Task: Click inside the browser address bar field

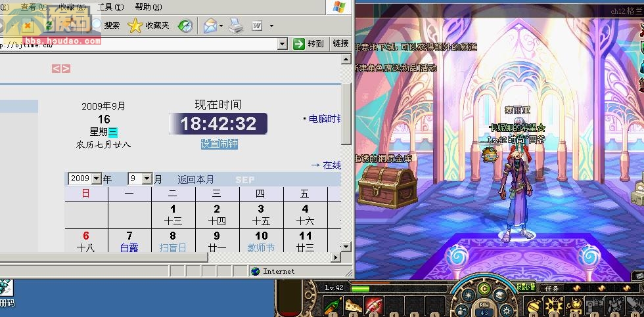Action: 139,44
